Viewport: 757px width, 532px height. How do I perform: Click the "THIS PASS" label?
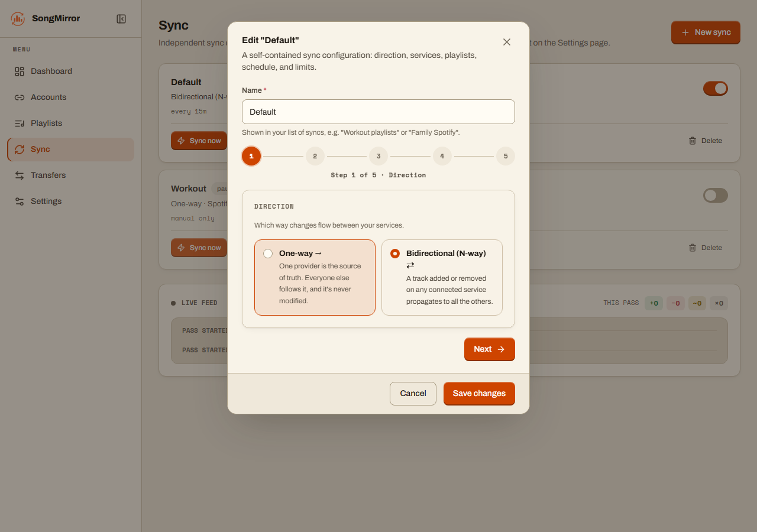pos(621,303)
